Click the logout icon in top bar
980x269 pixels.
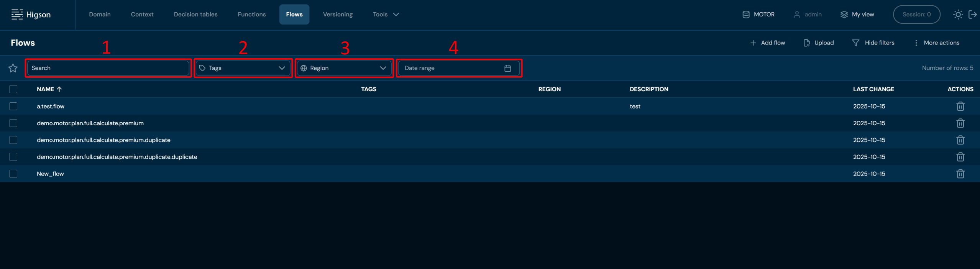coord(972,15)
